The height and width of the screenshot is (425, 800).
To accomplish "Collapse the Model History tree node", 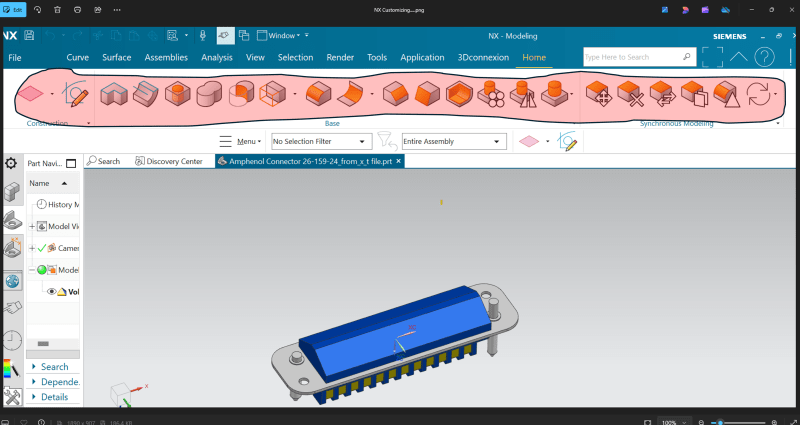I will pyautogui.click(x=32, y=270).
